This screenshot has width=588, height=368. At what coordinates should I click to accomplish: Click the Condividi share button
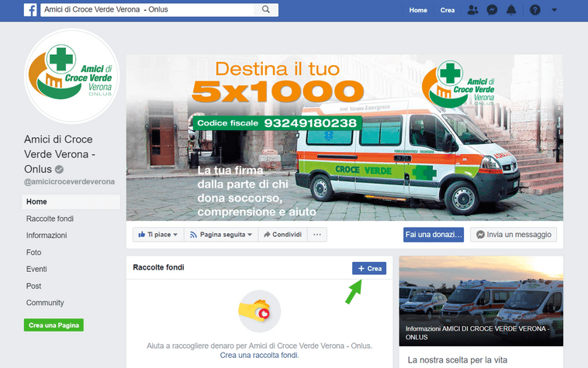(282, 235)
